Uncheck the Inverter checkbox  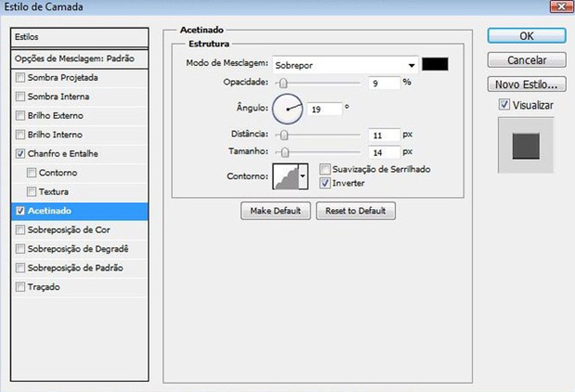tap(325, 183)
